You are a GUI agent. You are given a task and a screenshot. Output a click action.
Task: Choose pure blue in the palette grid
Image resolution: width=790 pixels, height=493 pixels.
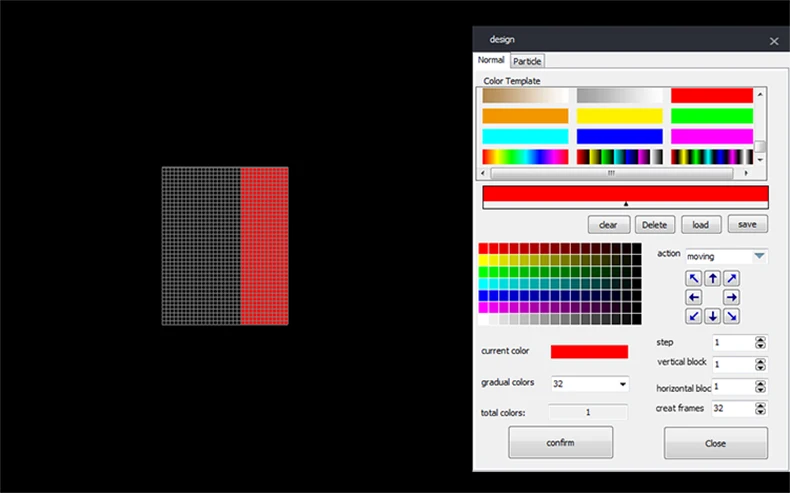483,296
